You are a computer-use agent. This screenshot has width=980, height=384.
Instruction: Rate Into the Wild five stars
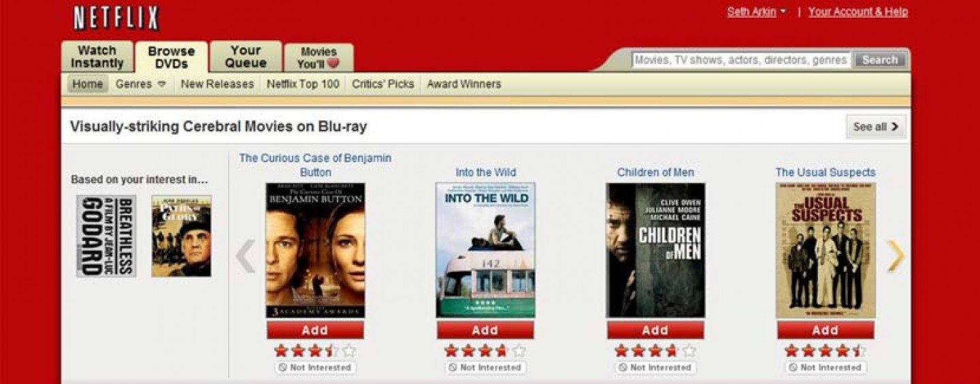click(519, 351)
